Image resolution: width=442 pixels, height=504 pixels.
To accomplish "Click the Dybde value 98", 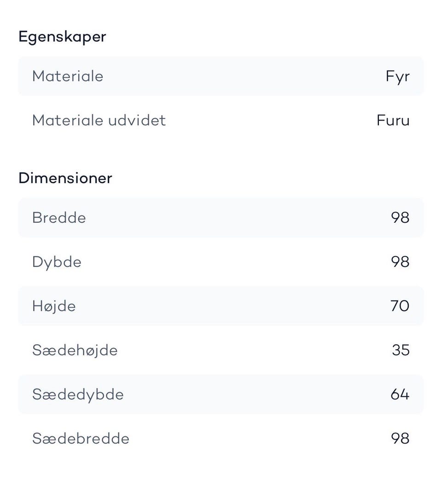I will (400, 261).
